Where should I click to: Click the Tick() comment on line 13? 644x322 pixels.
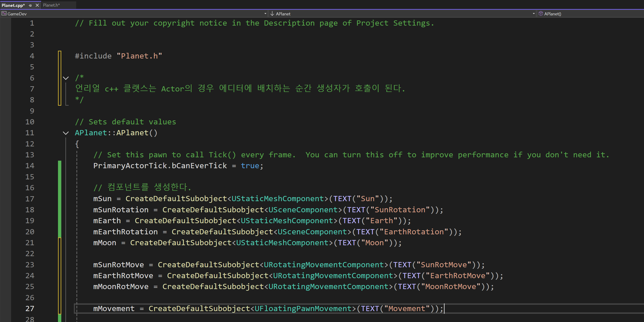point(351,155)
